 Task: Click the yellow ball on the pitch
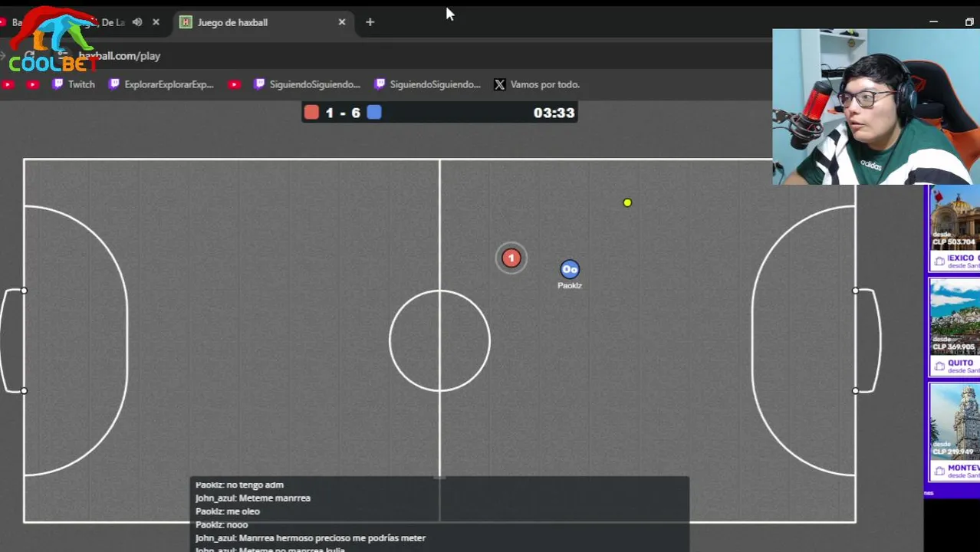[x=627, y=202]
